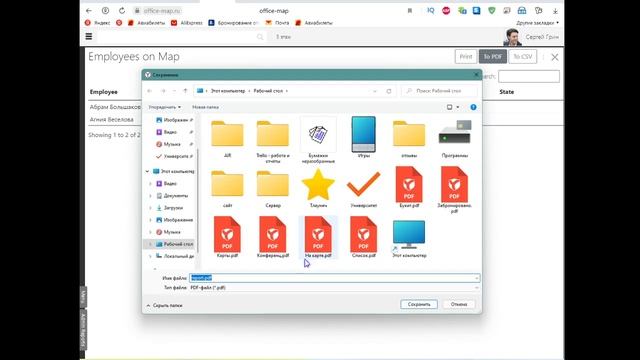The height and width of the screenshot is (360, 640).
Task: Open the сайт folder
Action: tap(227, 189)
